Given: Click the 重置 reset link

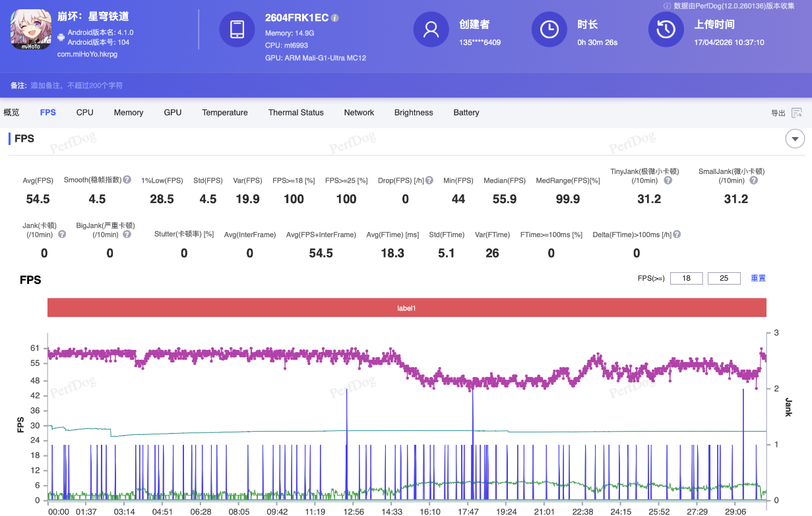Looking at the screenshot, I should pos(758,278).
